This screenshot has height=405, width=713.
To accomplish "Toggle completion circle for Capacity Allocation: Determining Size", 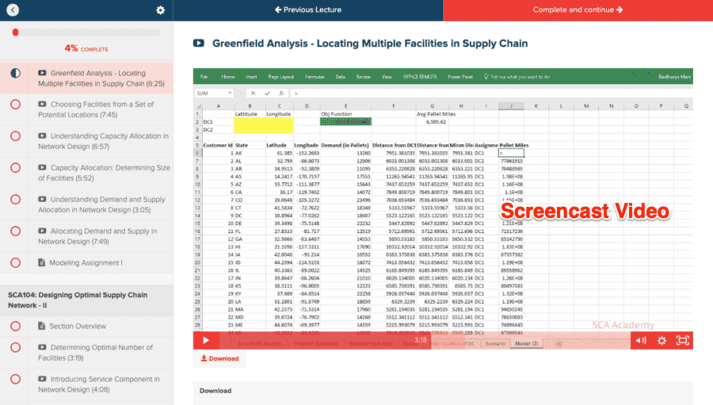I will click(x=15, y=168).
